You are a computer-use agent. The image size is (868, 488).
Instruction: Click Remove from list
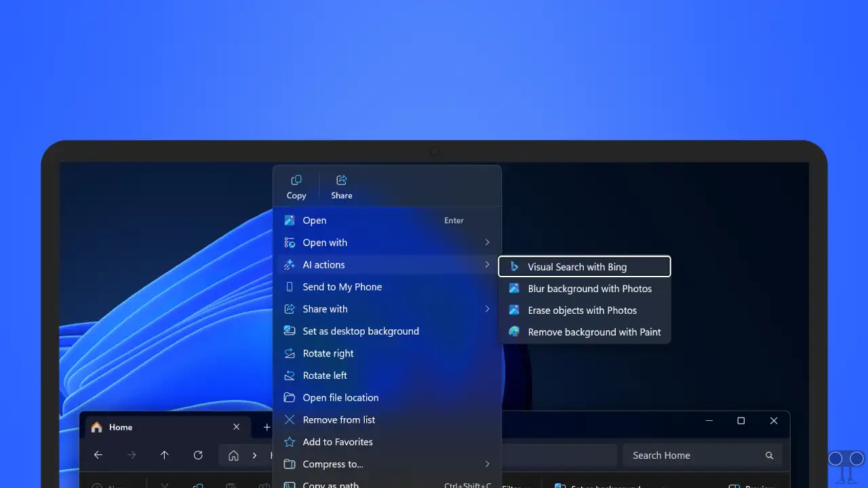[339, 420]
